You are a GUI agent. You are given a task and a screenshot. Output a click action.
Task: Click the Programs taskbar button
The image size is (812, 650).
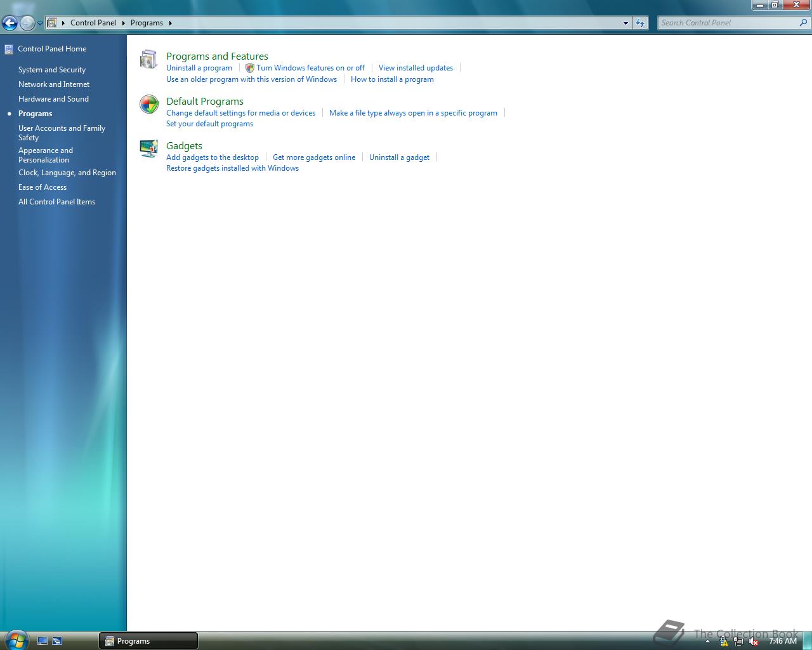(x=148, y=641)
